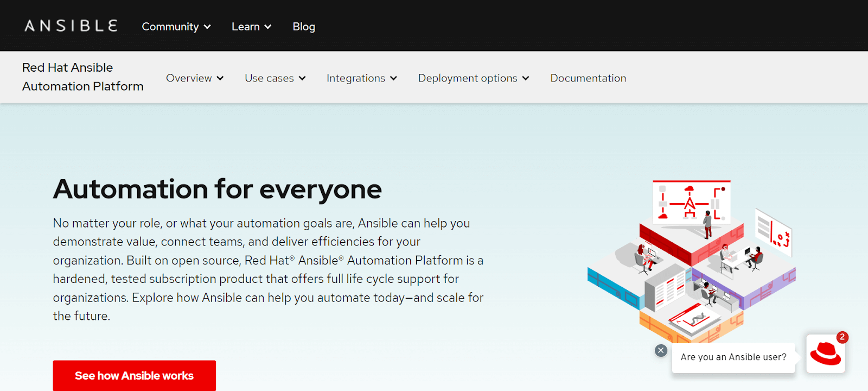Click the Automation for everyone heading

(217, 189)
